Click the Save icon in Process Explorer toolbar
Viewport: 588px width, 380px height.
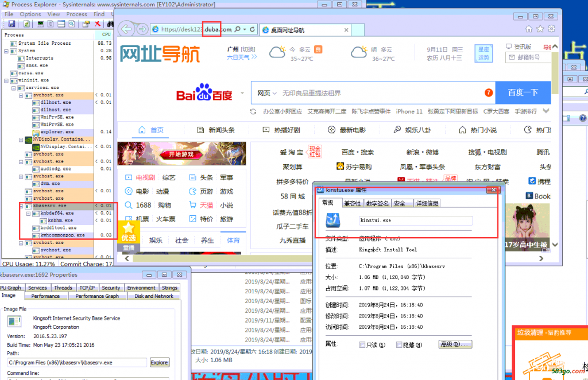11,24
